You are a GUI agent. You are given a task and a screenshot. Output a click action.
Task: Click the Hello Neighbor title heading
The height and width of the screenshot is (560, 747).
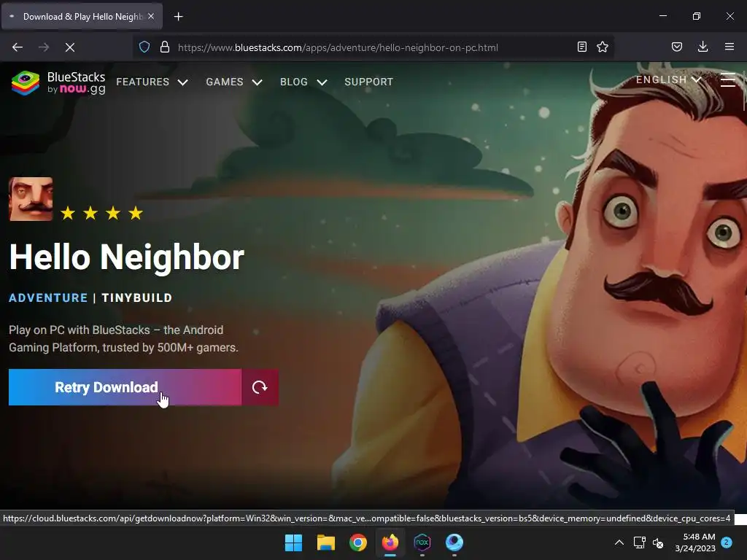(127, 257)
